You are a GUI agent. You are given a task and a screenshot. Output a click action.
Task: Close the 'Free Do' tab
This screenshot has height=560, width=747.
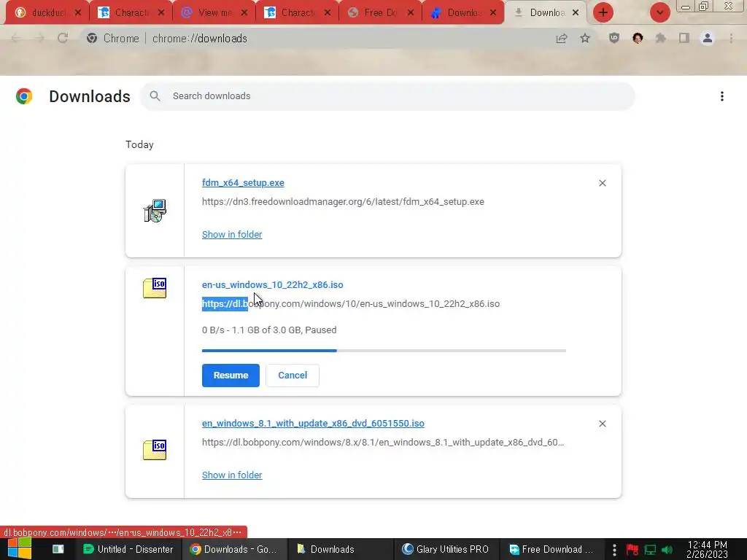411,13
